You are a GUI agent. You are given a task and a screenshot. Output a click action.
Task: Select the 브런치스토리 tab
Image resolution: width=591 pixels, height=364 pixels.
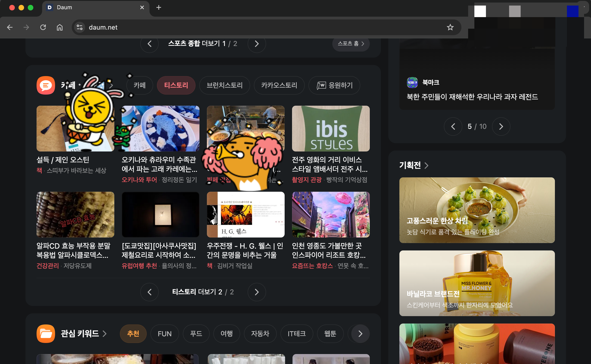(224, 85)
